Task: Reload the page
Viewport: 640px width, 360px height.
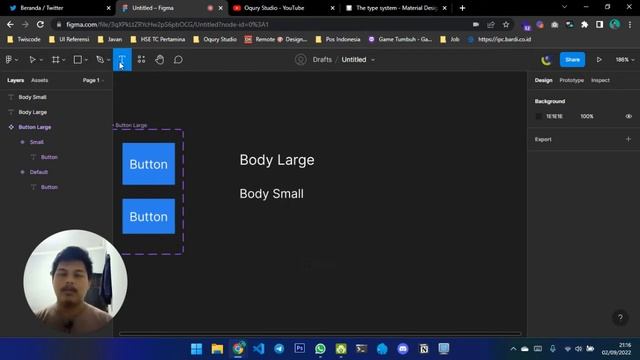Action: (40, 24)
